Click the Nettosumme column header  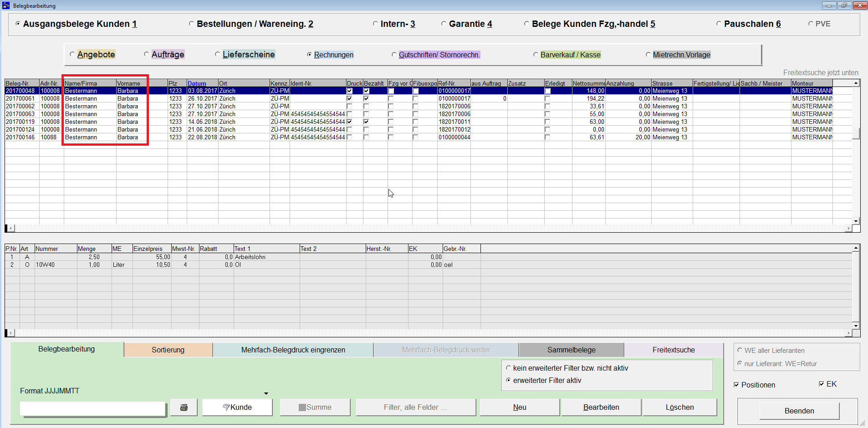588,83
